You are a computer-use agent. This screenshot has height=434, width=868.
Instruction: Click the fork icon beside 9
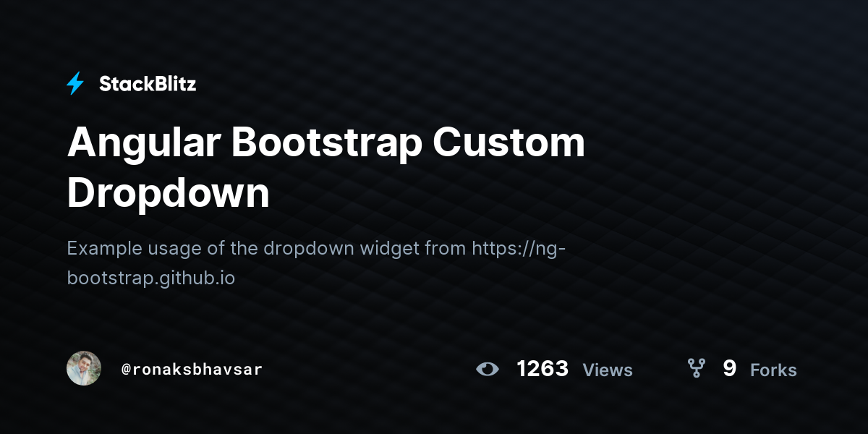pyautogui.click(x=696, y=369)
